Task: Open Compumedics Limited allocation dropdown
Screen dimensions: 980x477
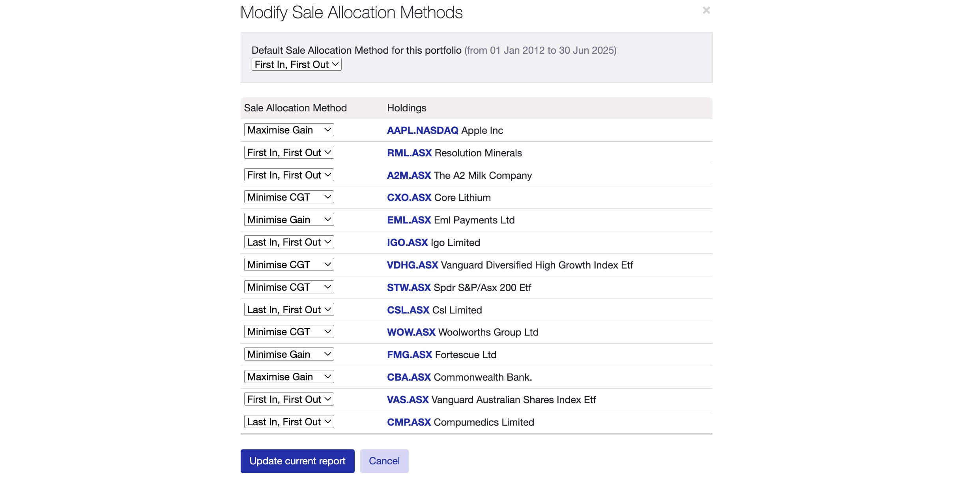Action: coord(289,422)
